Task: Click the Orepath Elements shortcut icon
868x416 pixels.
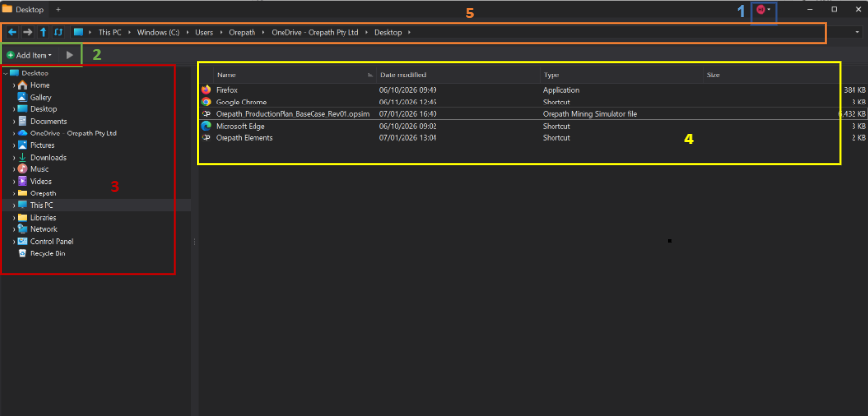Action: 206,138
